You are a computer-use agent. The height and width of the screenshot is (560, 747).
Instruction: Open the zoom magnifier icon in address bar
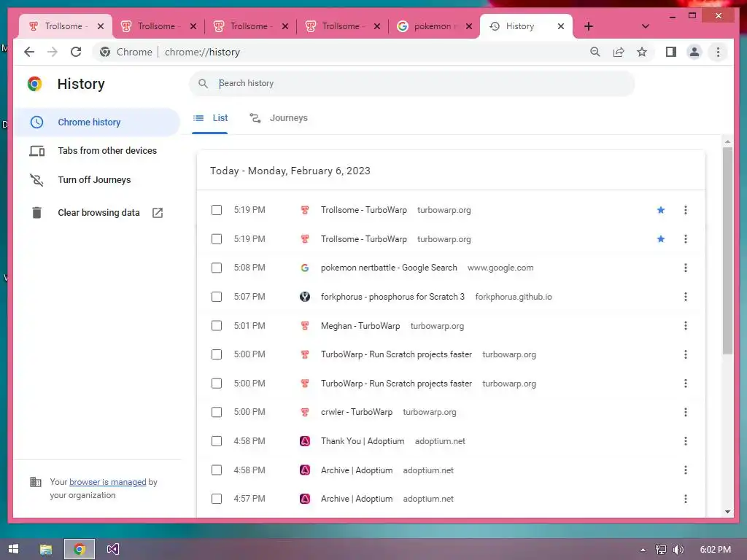(x=595, y=52)
